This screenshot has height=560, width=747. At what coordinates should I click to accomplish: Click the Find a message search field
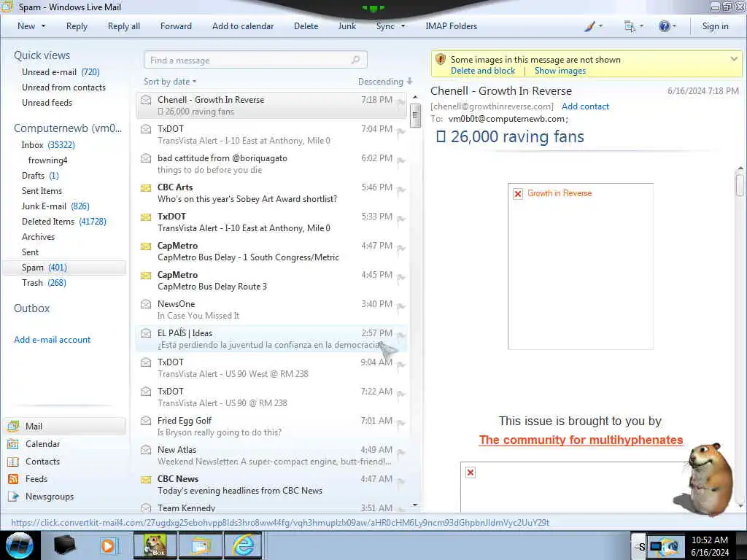(255, 60)
